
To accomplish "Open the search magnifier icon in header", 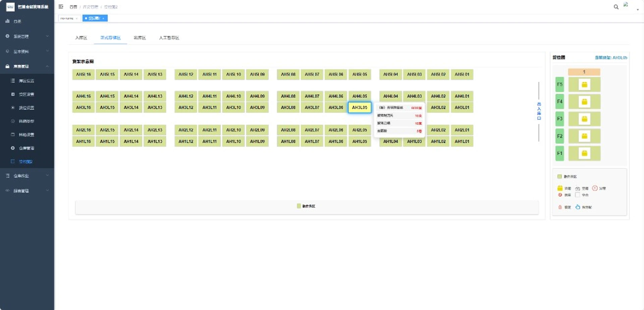I will point(616,7).
